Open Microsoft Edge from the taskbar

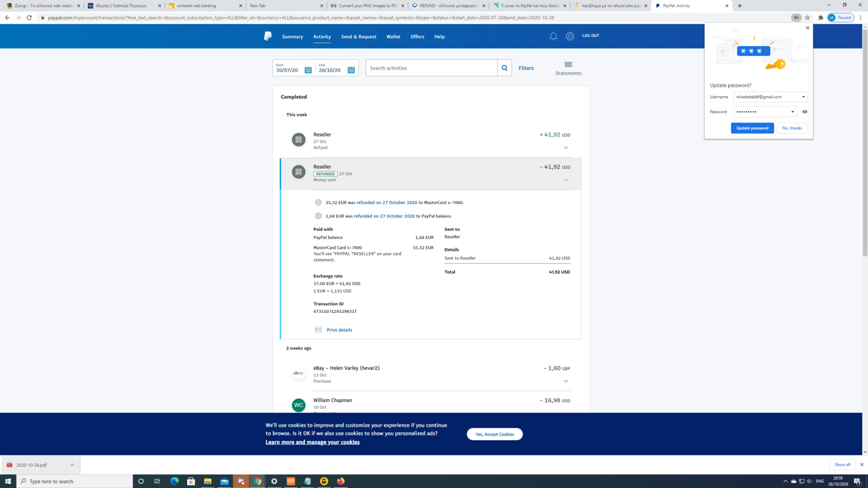click(x=174, y=481)
